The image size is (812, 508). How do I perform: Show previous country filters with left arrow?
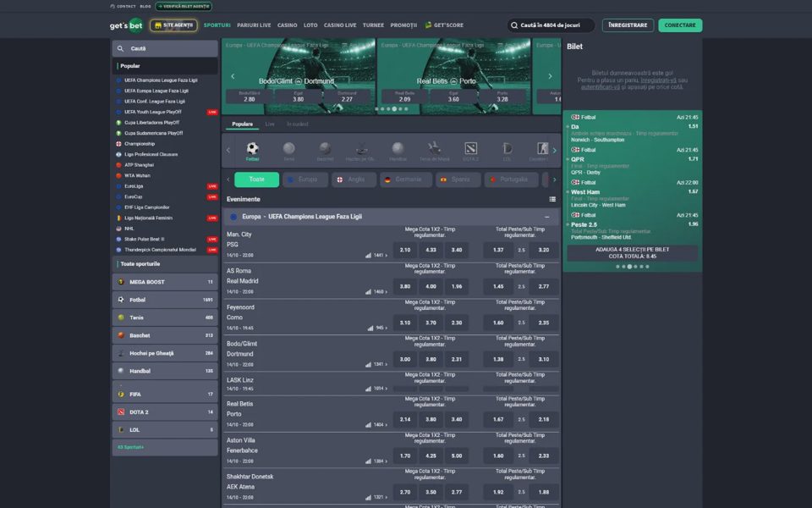pos(228,179)
